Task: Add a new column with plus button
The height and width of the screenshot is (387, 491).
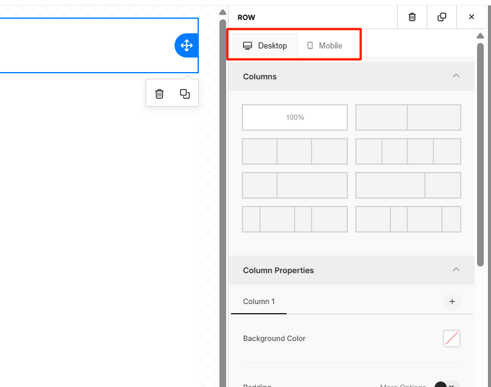Action: (x=452, y=302)
